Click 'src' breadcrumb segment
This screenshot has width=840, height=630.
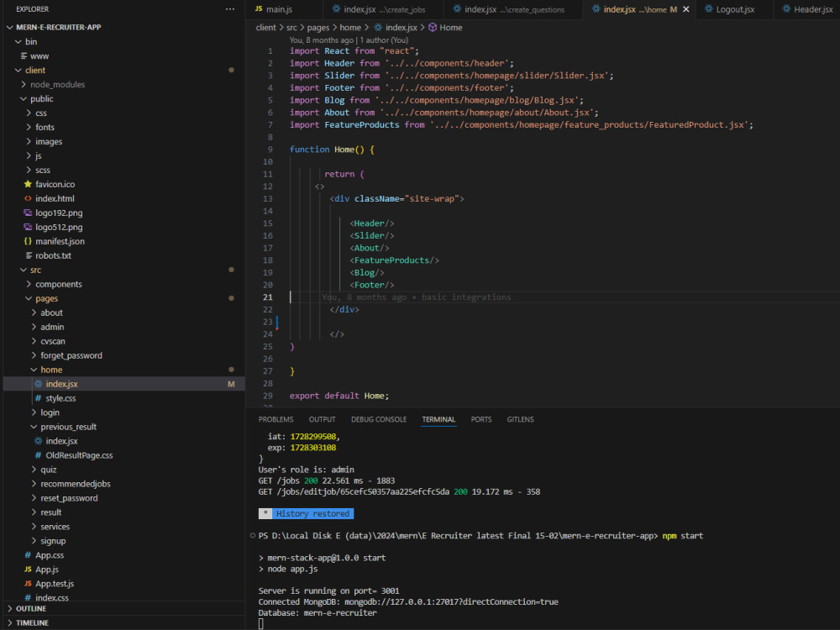[291, 28]
